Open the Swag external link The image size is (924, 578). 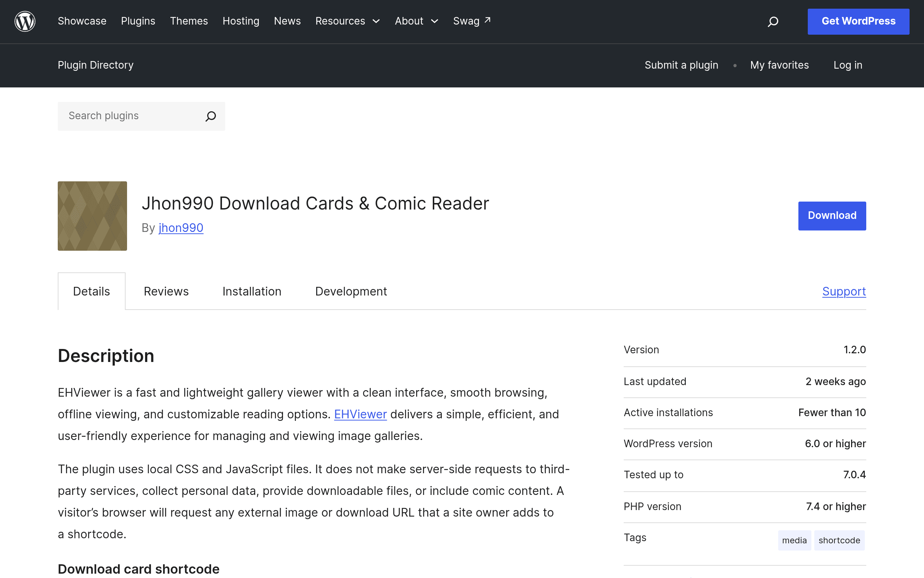pos(472,21)
